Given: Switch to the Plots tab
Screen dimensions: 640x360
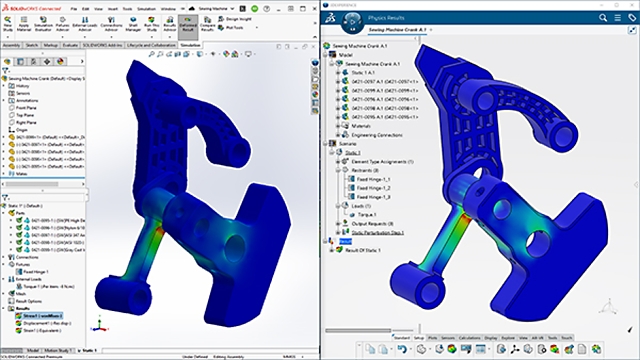Looking at the screenshot, I should pos(432,338).
